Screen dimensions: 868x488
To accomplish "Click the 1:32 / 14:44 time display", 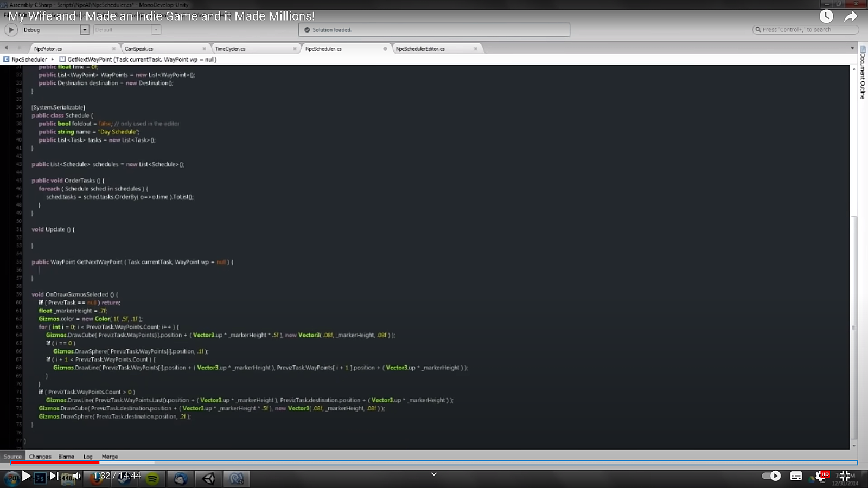I will 117,476.
